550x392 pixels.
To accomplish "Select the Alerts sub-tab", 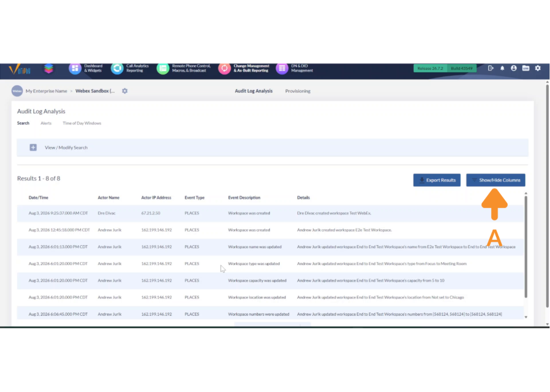I will coord(46,123).
